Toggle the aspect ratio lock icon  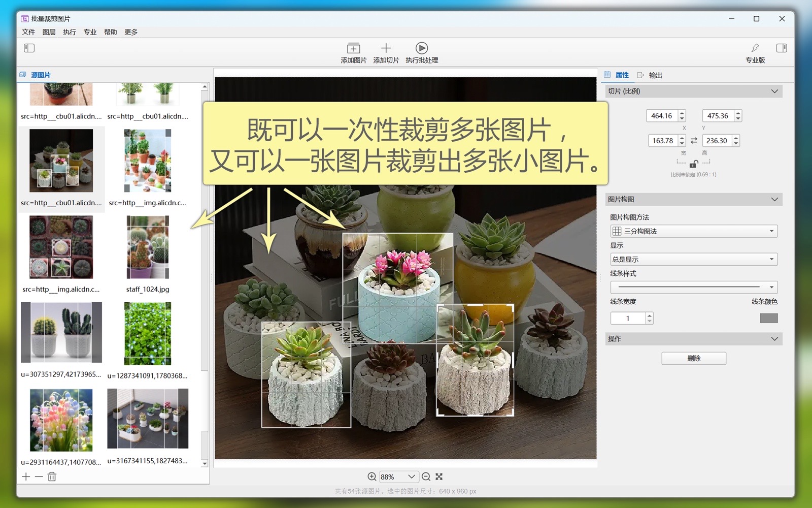click(693, 164)
